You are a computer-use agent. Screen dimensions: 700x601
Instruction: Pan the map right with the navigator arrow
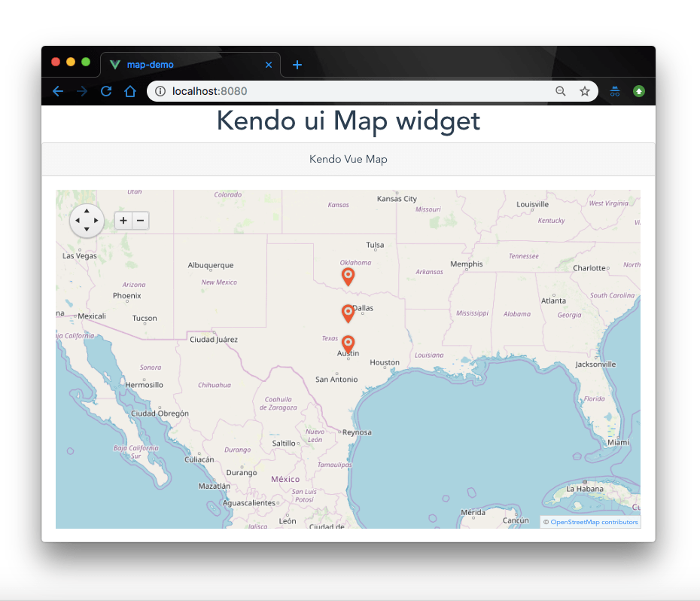click(96, 221)
